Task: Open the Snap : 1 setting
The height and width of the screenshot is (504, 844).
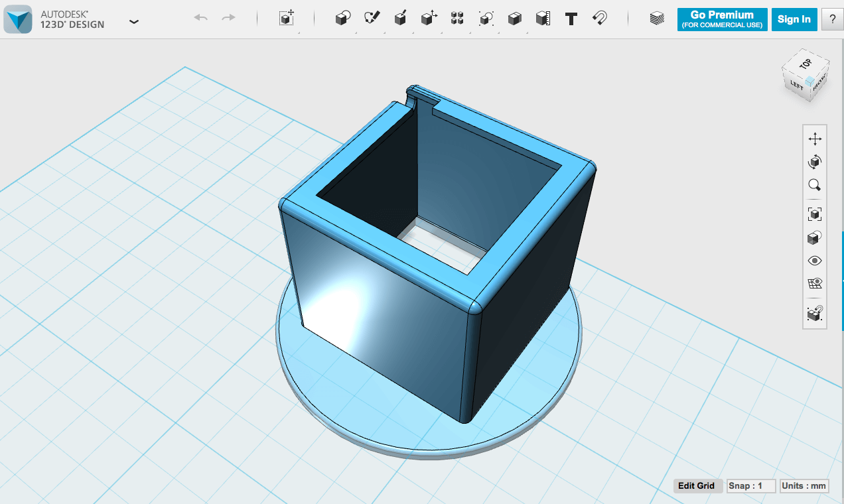Action: tap(750, 486)
